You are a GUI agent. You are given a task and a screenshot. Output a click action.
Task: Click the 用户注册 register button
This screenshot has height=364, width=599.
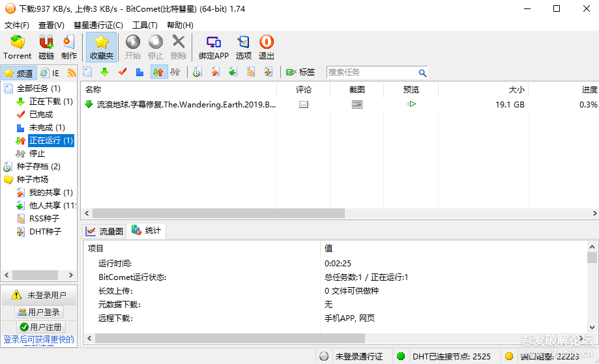click(41, 327)
